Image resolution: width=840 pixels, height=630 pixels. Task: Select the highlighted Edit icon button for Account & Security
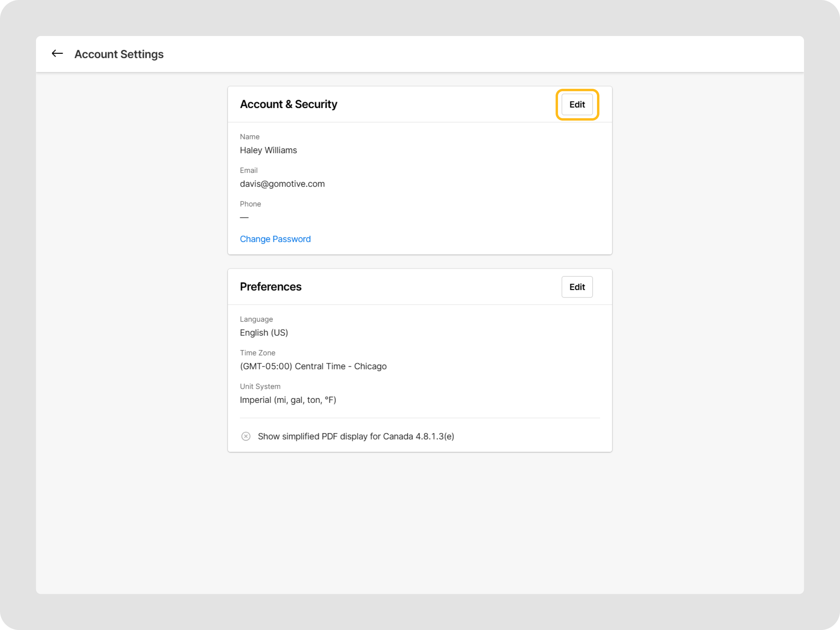coord(577,104)
